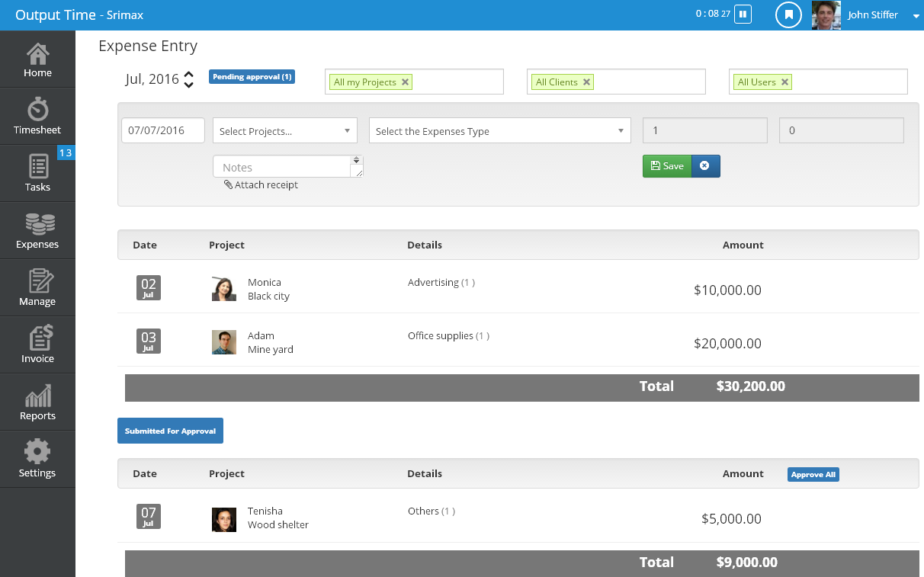
Task: Select the Timesheet icon in sidebar
Action: [x=37, y=116]
